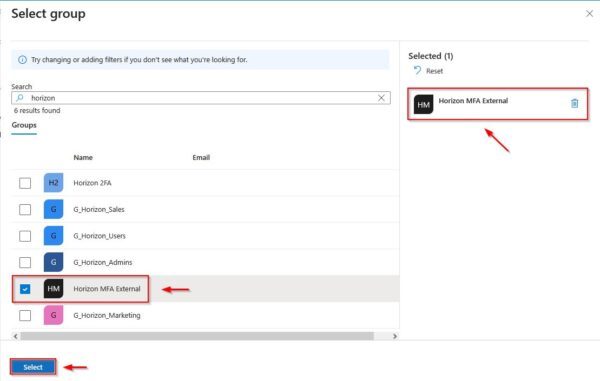Click the pink G avatar for G_Horizon_Marketing
Image resolution: width=600 pixels, height=381 pixels.
pyautogui.click(x=53, y=315)
